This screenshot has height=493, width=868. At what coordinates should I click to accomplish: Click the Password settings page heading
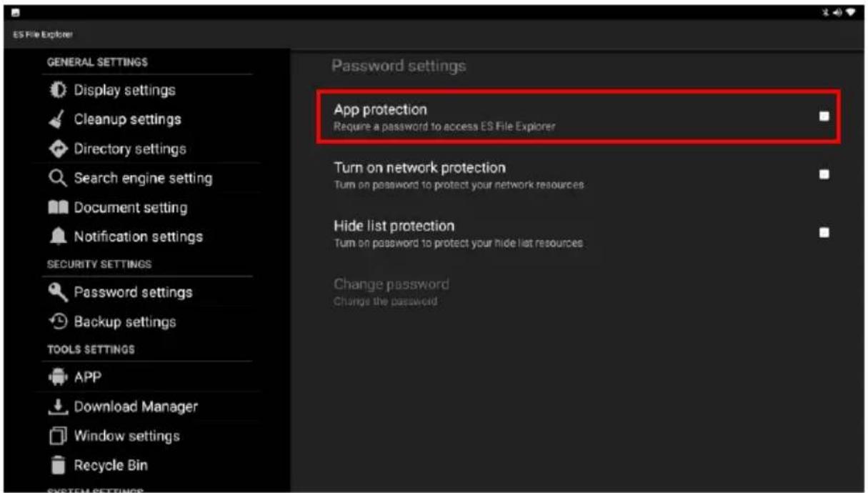(x=399, y=66)
